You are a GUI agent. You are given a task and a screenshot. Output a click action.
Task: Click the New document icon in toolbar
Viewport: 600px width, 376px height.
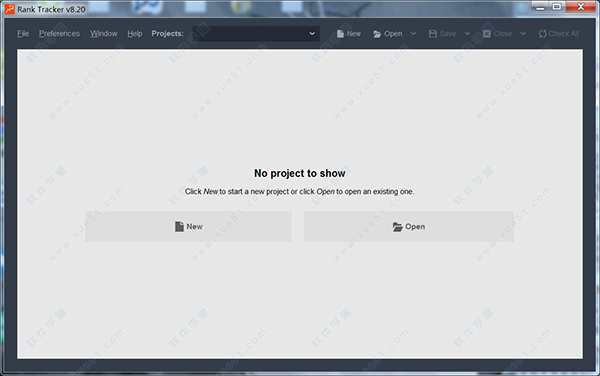(340, 34)
